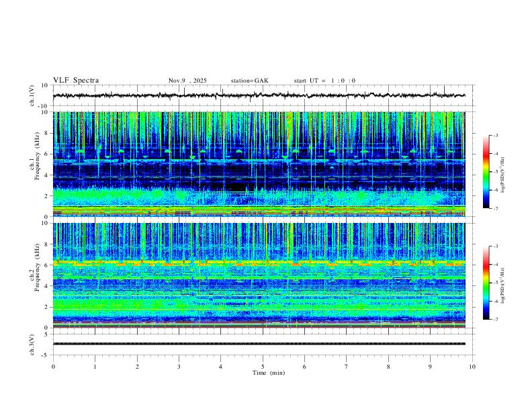Click the "-5" label on ch.2 color bar

point(496,283)
